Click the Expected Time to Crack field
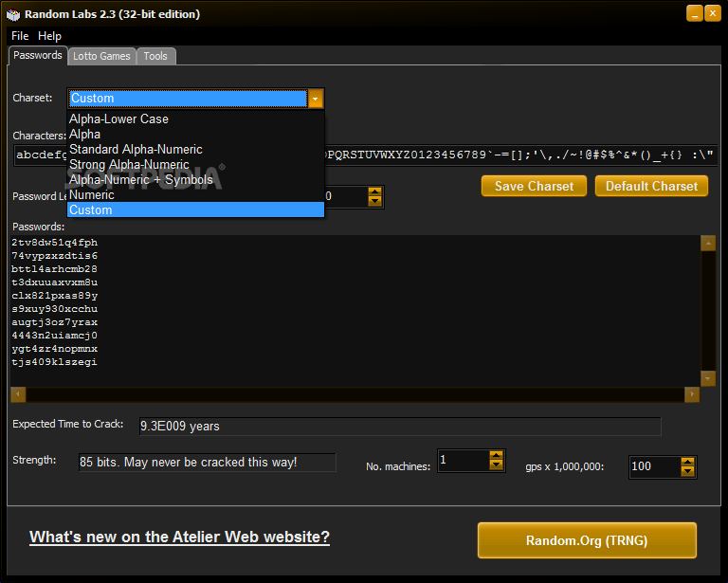728x583 pixels. pos(400,426)
